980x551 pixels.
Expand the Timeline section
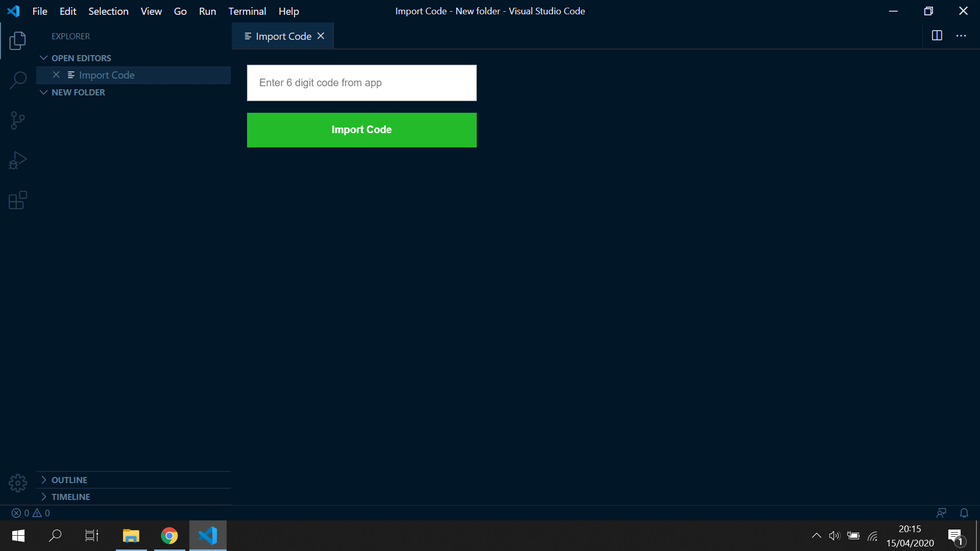(x=70, y=497)
